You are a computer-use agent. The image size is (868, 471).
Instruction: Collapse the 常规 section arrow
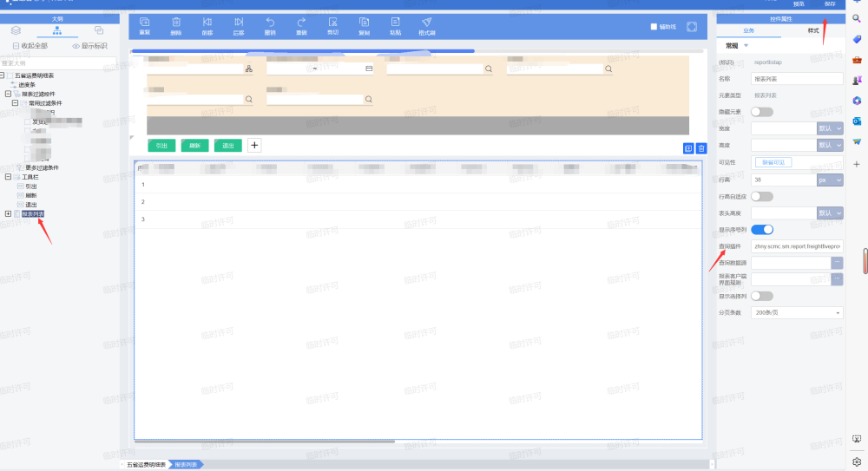[746, 46]
